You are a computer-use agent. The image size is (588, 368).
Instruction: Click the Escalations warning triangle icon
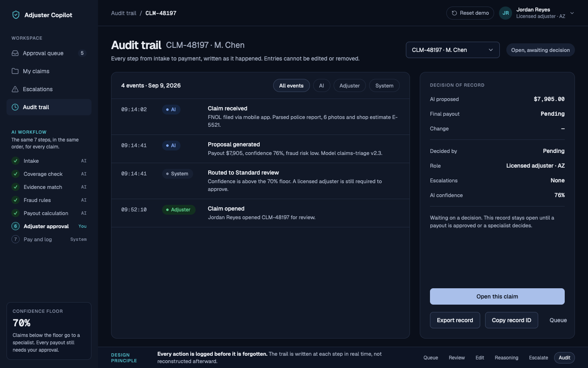tap(15, 89)
